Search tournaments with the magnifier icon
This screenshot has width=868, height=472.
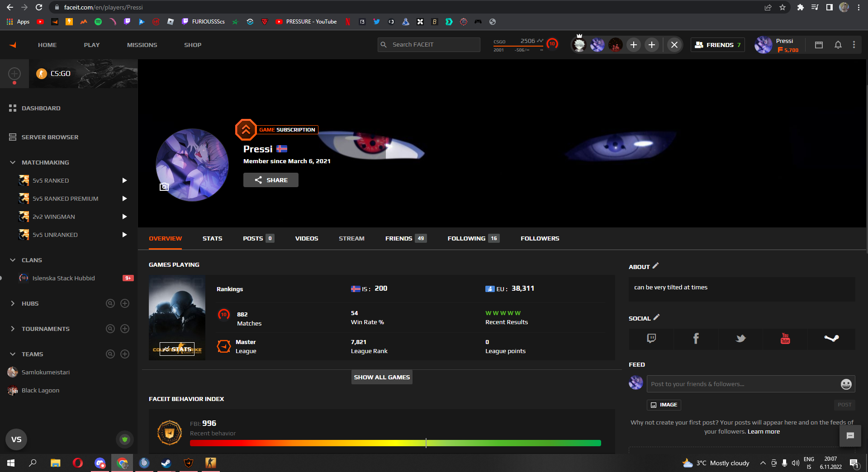110,329
